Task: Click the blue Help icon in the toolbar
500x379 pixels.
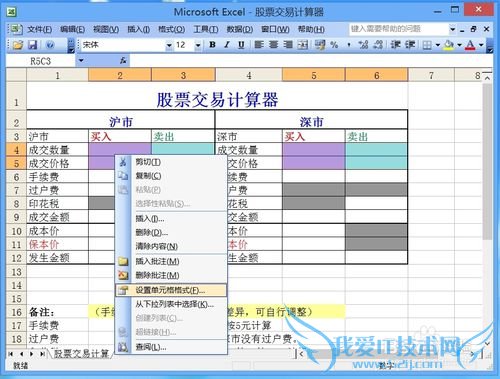Action: pos(50,45)
